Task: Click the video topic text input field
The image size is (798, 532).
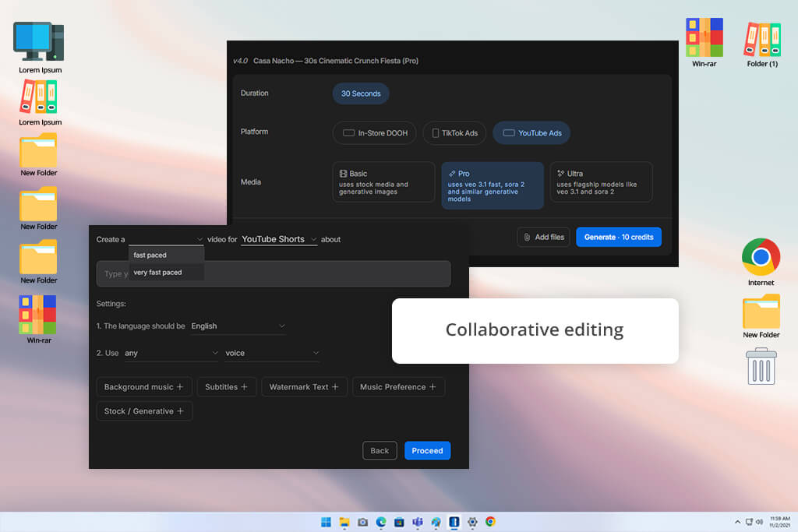Action: coord(274,273)
